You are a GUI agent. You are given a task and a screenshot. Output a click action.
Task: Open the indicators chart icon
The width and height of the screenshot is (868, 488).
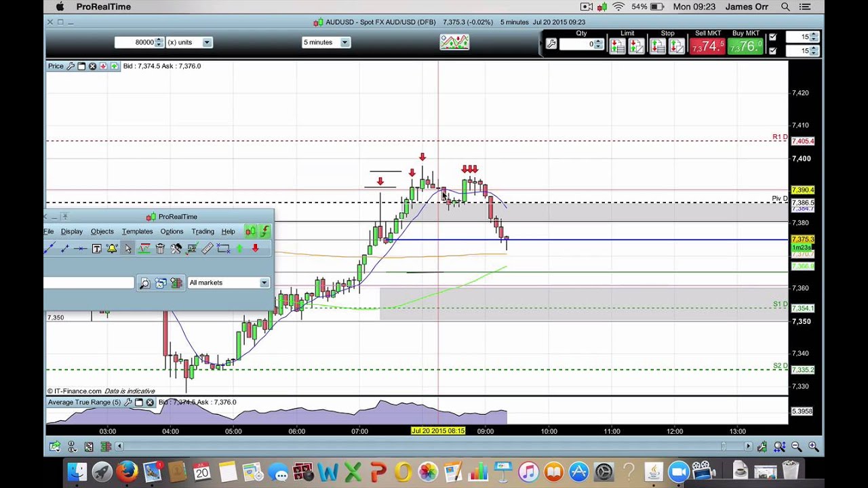(x=144, y=249)
